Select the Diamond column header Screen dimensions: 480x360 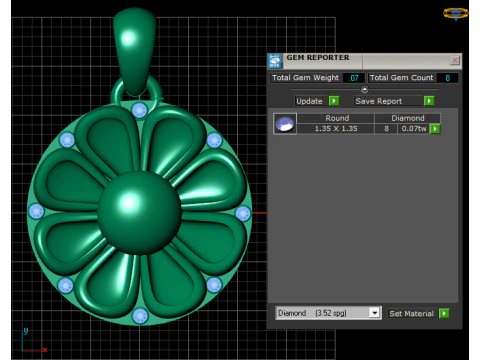(408, 118)
